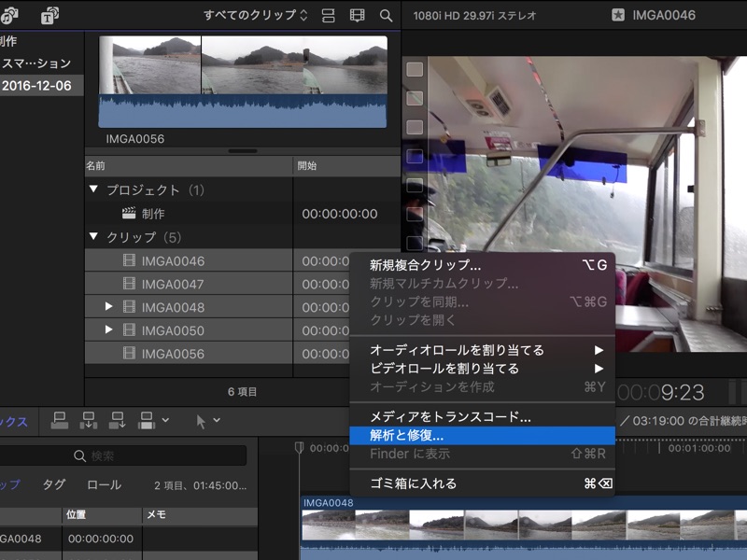The height and width of the screenshot is (560, 747).
Task: Tick the topmost checkbox on viewer's left edge
Action: pos(415,69)
